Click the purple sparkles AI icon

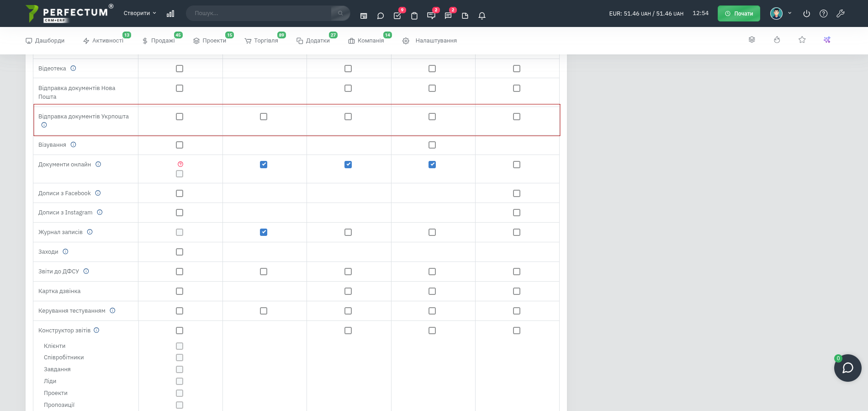pyautogui.click(x=827, y=40)
